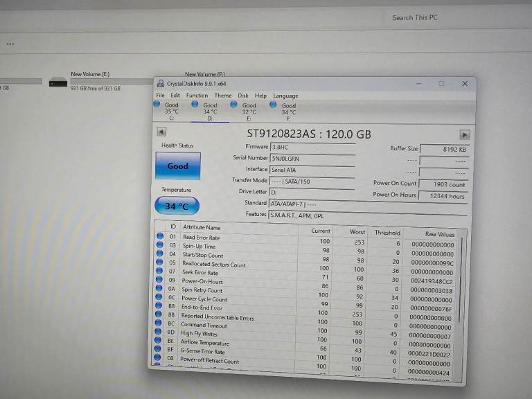Viewport: 532px width, 399px height.
Task: Open the Function menu
Action: [x=197, y=96]
